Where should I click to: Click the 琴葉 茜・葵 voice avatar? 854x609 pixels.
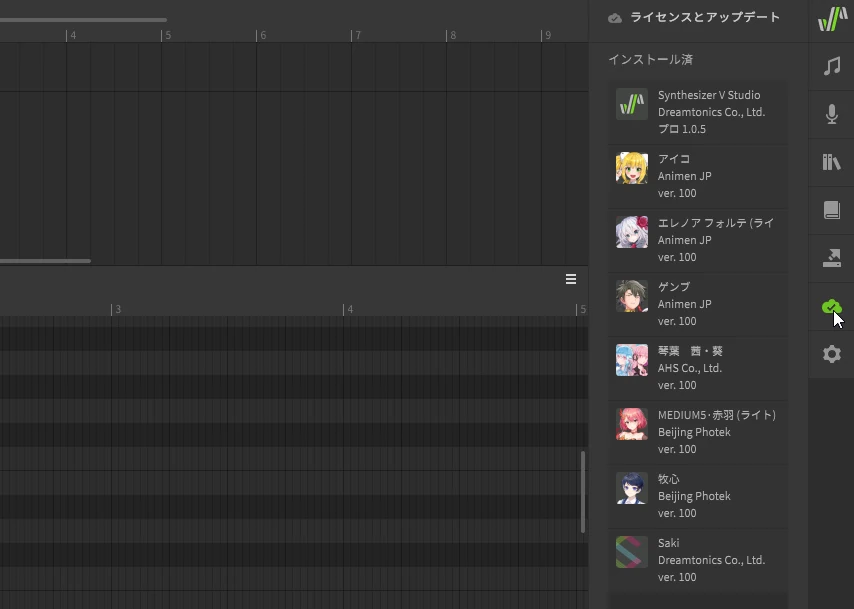pyautogui.click(x=632, y=360)
